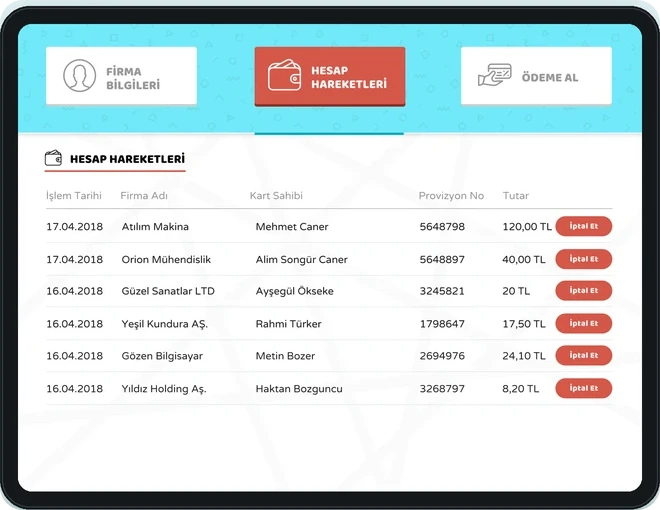Click the wallet icon on the red tab
This screenshot has height=510, width=660.
pos(285,75)
